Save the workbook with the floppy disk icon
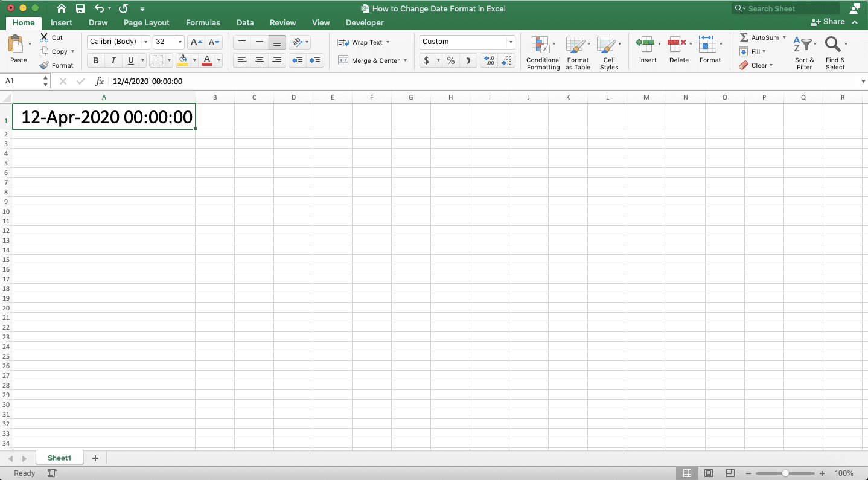This screenshot has height=480, width=868. [x=80, y=8]
